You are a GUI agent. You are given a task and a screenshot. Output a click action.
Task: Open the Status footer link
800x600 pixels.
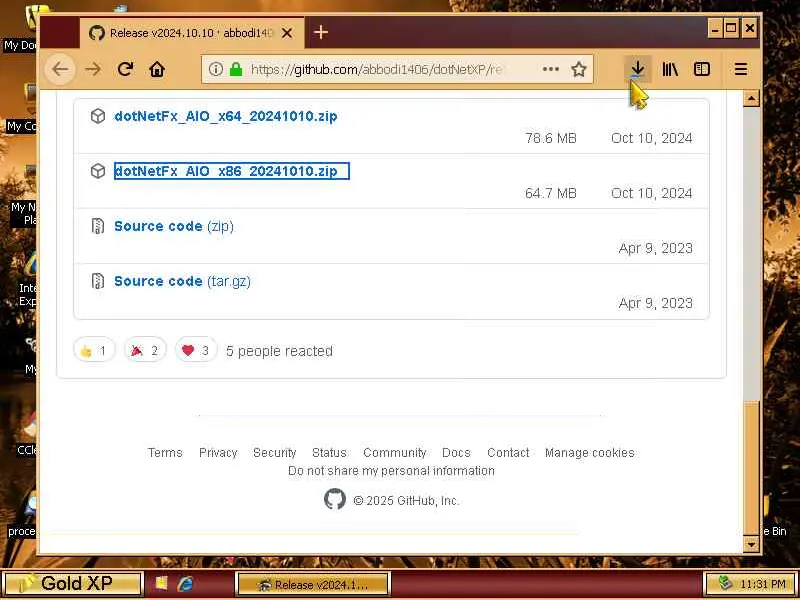tap(329, 453)
